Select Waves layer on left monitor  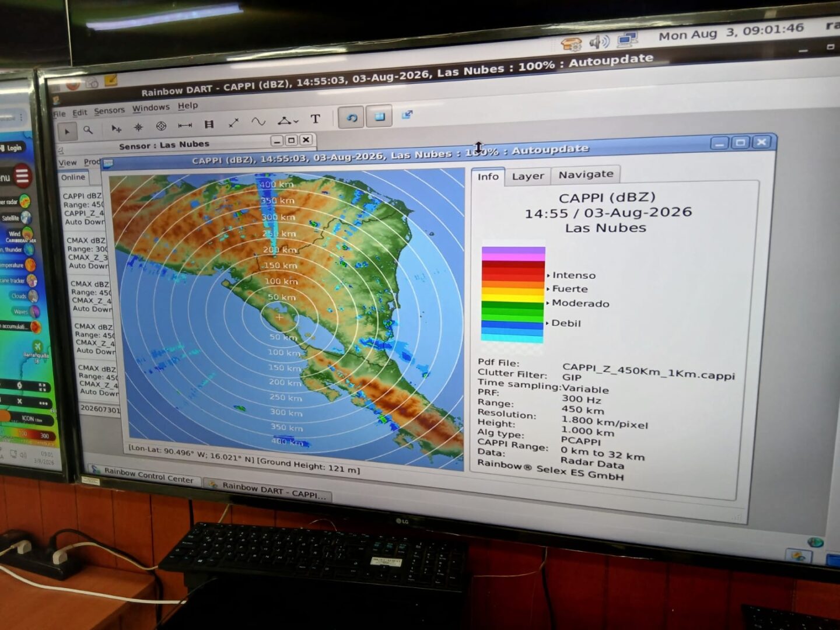[27, 311]
